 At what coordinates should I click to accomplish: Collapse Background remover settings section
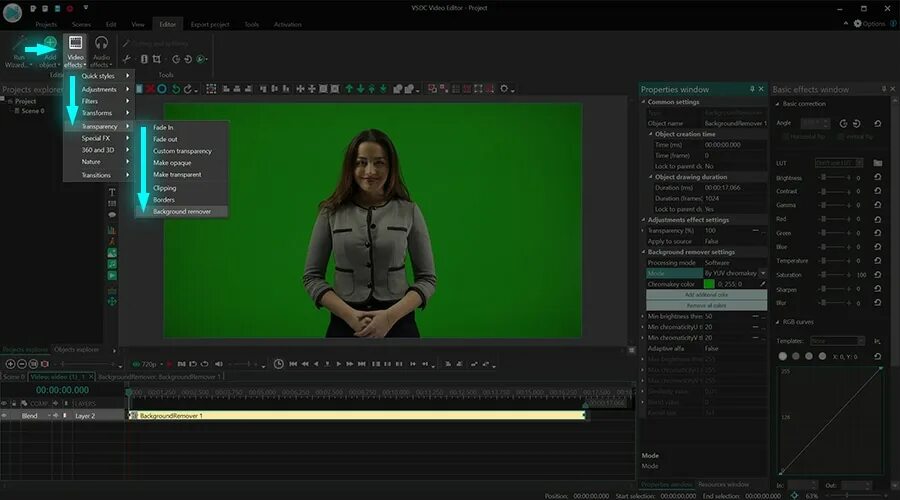pyautogui.click(x=643, y=252)
